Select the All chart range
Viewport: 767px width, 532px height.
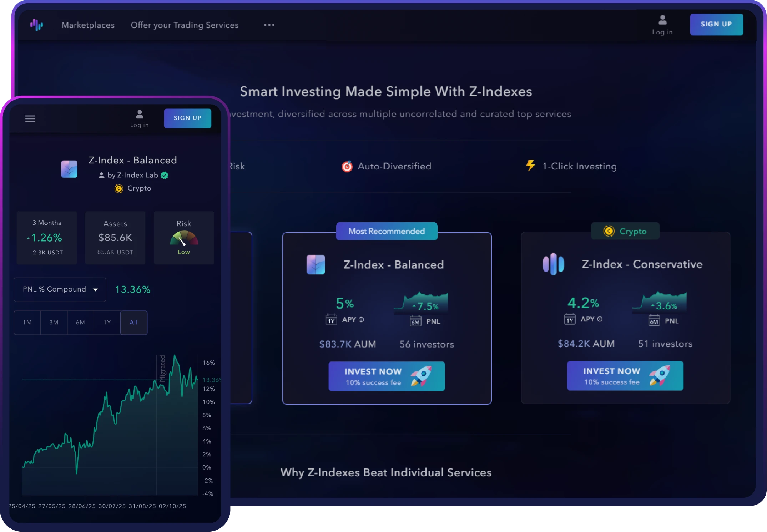tap(133, 323)
